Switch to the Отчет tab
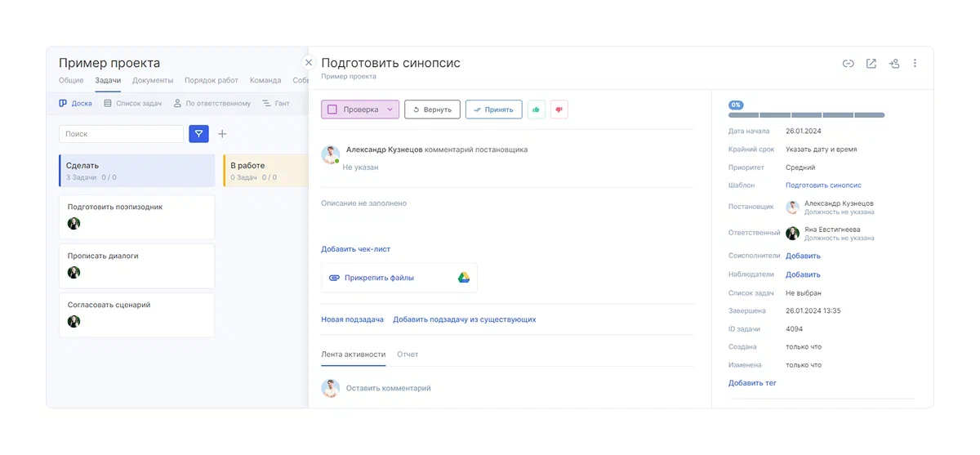 [x=408, y=355]
